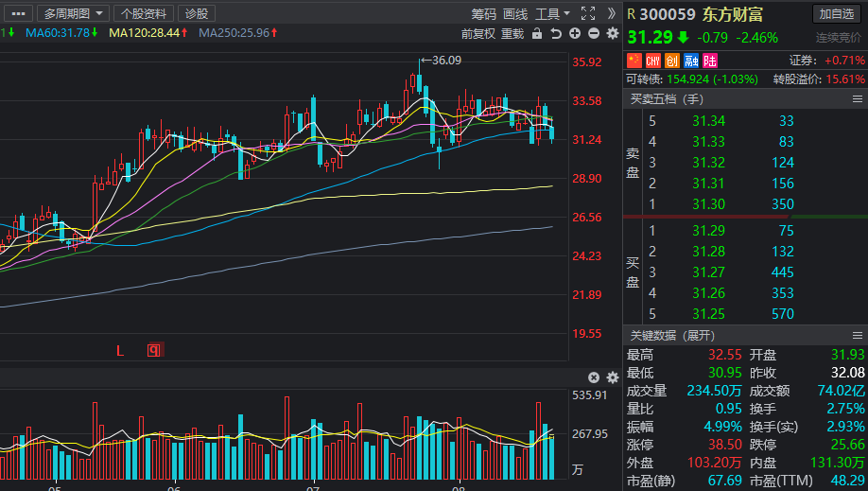Open the three-dots more menu
Viewport: 868px width, 491px height.
point(18,13)
